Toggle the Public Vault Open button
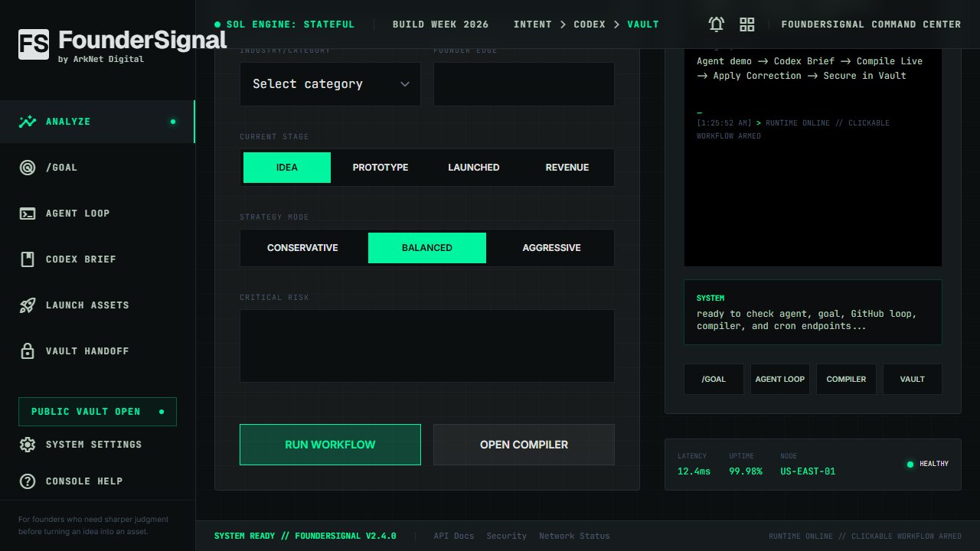980x551 pixels. (97, 412)
